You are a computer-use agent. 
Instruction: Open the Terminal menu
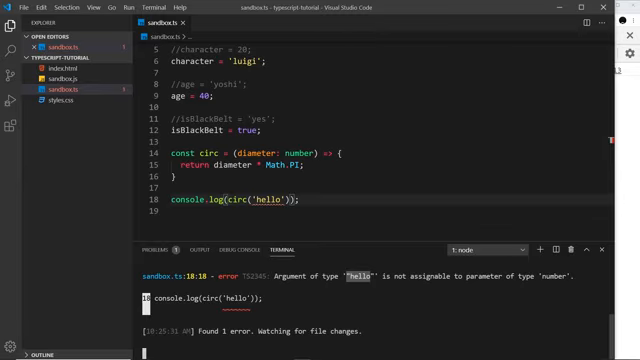tap(154, 7)
